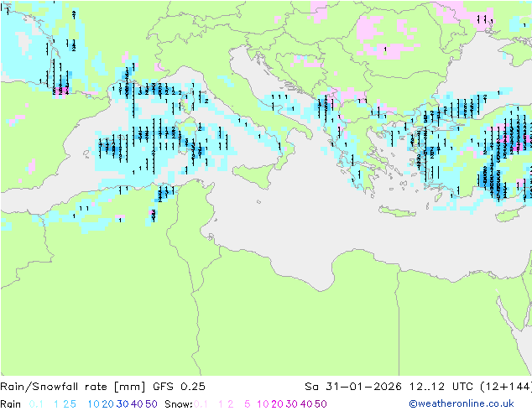Pick the Rain legend 50 value
Screen dimensions: 532x411
click(x=151, y=404)
